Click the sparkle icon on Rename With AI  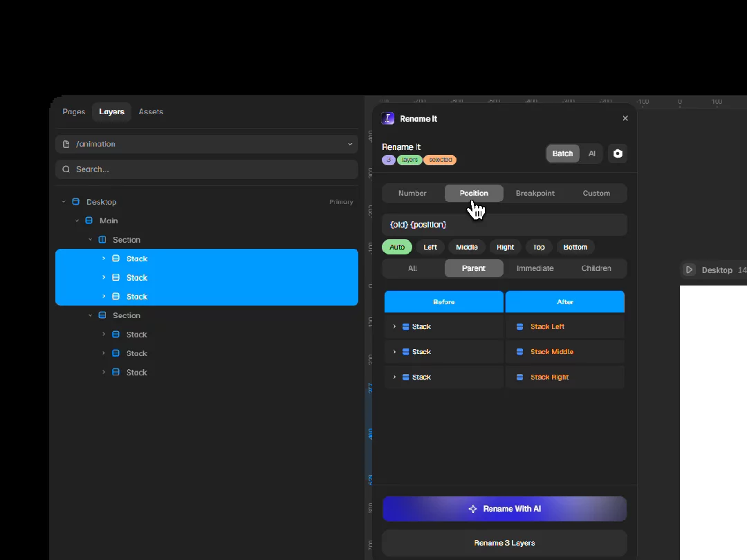[x=472, y=509]
